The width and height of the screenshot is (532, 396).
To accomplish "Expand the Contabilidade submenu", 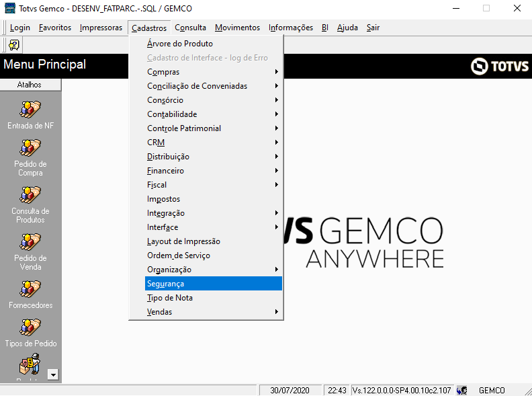I will click(x=214, y=114).
